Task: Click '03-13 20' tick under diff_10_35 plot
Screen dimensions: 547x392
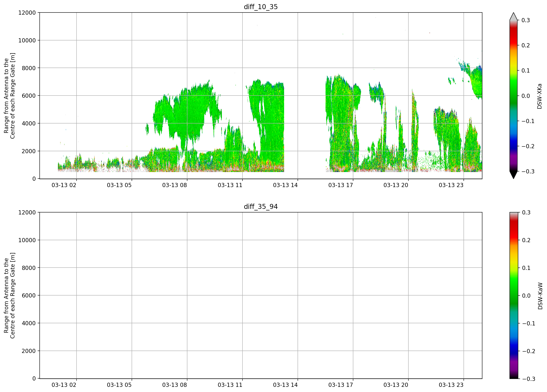Action: tap(396, 185)
